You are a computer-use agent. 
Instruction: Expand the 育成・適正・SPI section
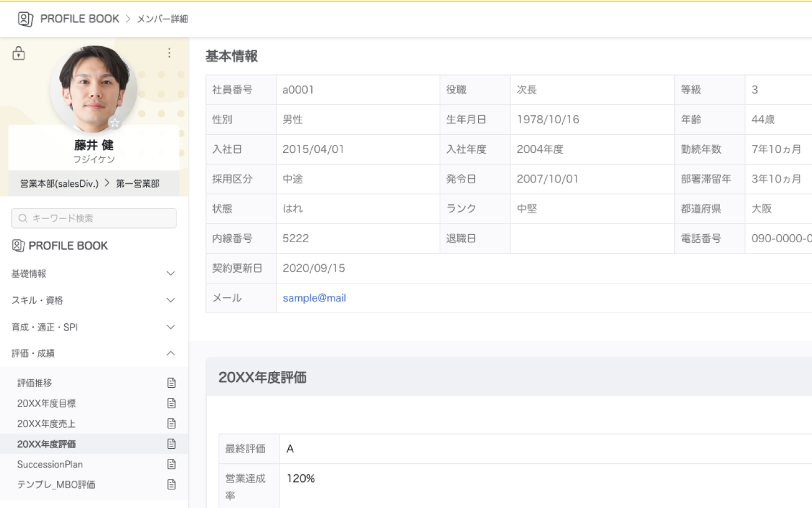[x=170, y=327]
